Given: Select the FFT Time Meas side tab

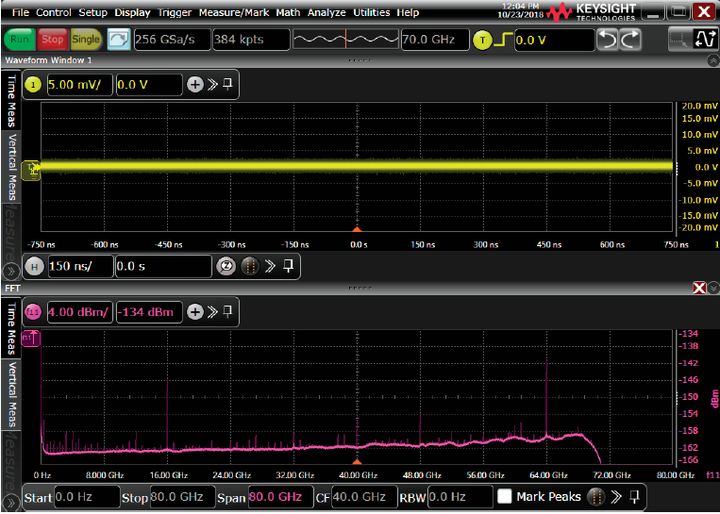Looking at the screenshot, I should coord(11,328).
